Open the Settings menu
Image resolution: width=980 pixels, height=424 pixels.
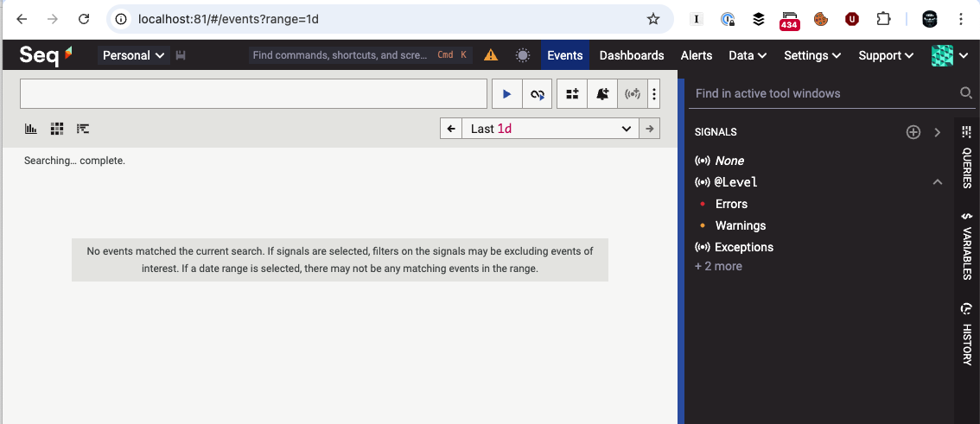coord(811,55)
